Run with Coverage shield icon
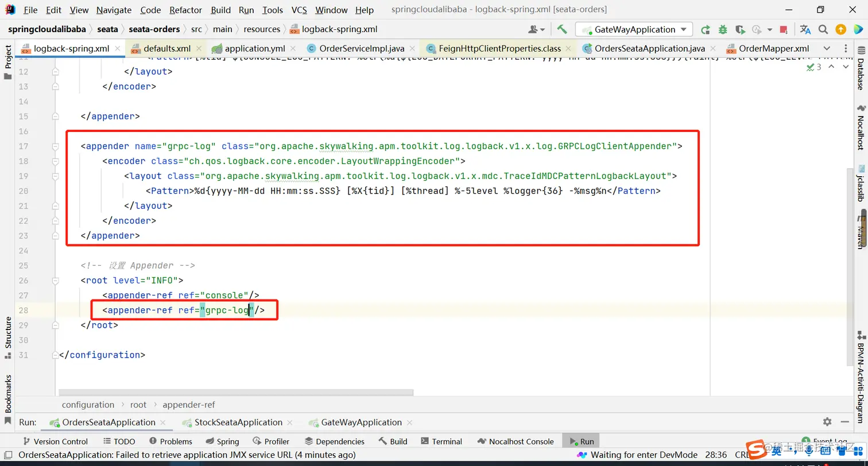The image size is (868, 466). tap(740, 29)
